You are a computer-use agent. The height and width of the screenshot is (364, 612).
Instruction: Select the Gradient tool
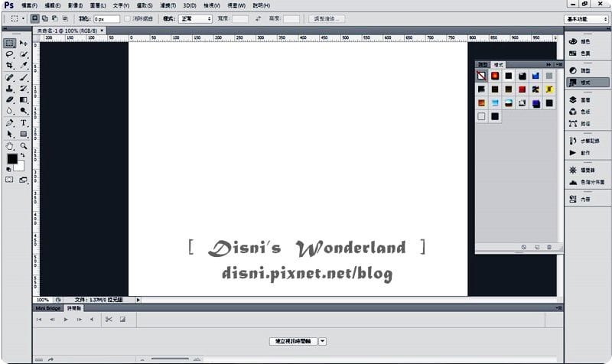pyautogui.click(x=24, y=100)
